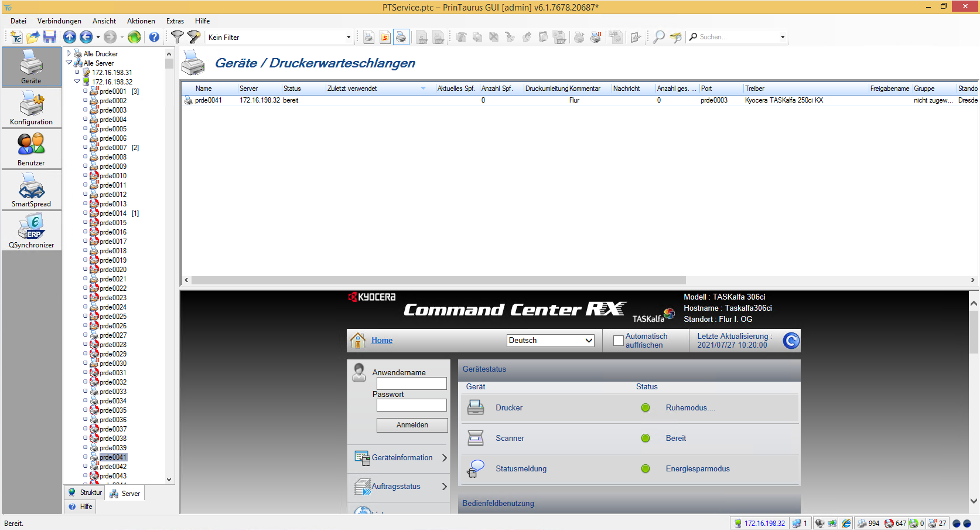Click the filter funnel with pencil icon
Screen dimensions: 980x530
[x=194, y=37]
